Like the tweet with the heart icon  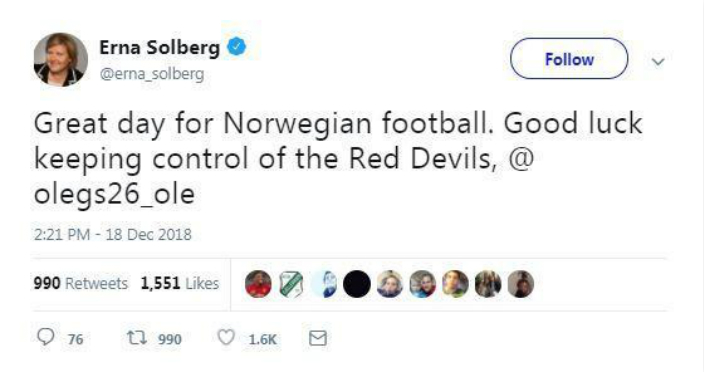click(226, 337)
